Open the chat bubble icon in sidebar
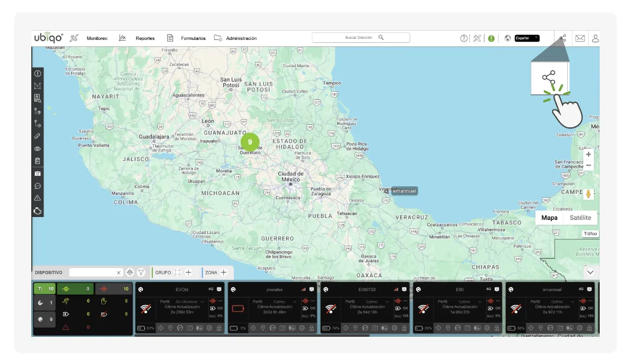 (x=38, y=186)
